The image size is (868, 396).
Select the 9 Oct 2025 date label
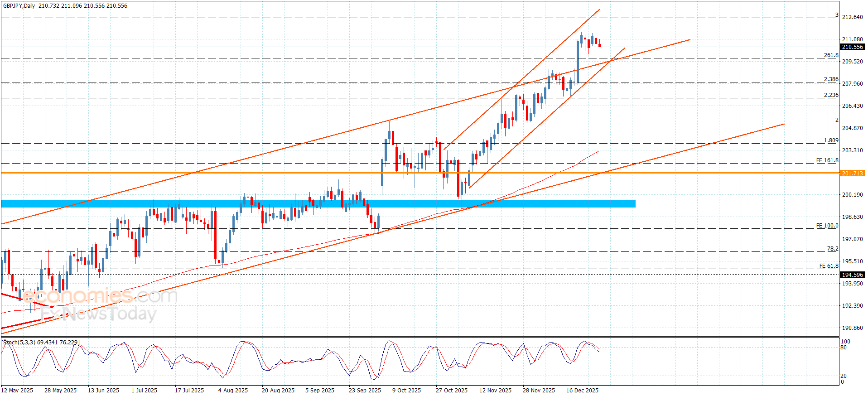[406, 390]
